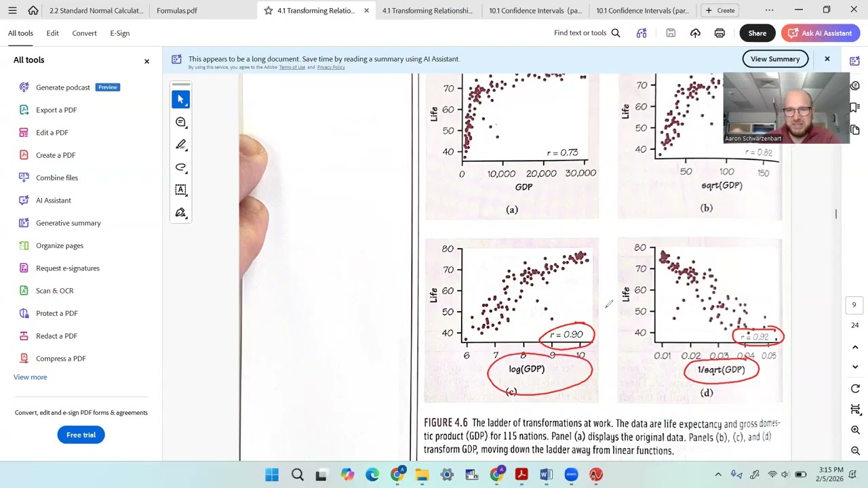Open Microsoft Word from taskbar
This screenshot has width=868, height=488.
click(x=546, y=474)
